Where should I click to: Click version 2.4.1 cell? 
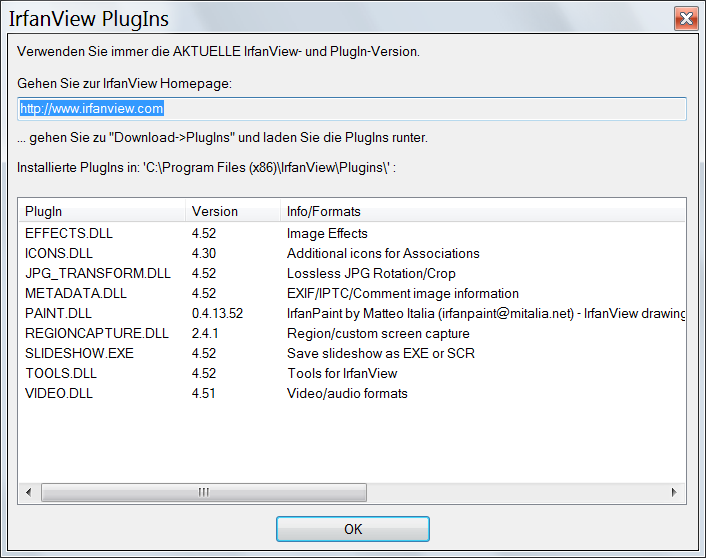[x=205, y=333]
